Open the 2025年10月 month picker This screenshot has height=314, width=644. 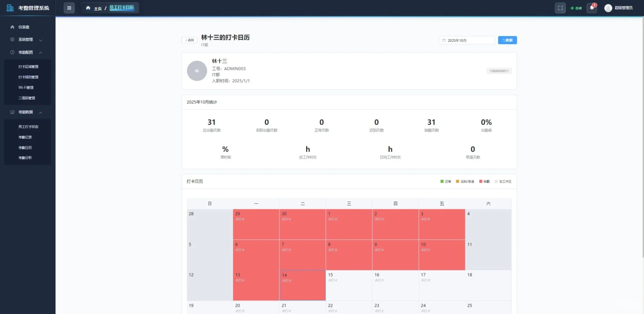point(467,40)
